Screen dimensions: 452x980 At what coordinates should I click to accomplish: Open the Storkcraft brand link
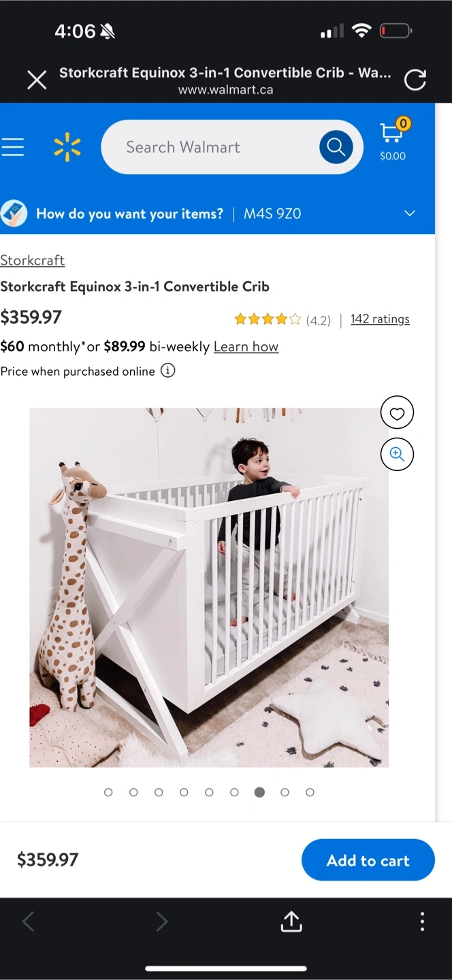pyautogui.click(x=33, y=260)
